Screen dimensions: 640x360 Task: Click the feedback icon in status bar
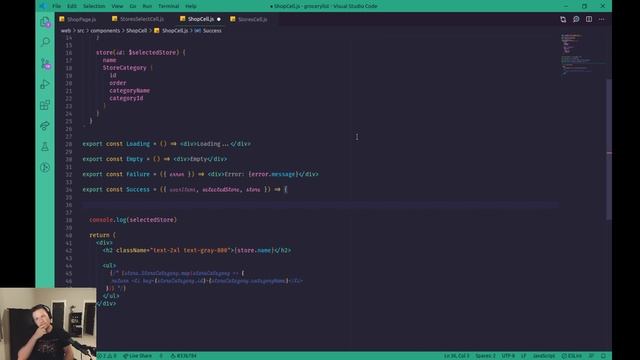tap(591, 356)
